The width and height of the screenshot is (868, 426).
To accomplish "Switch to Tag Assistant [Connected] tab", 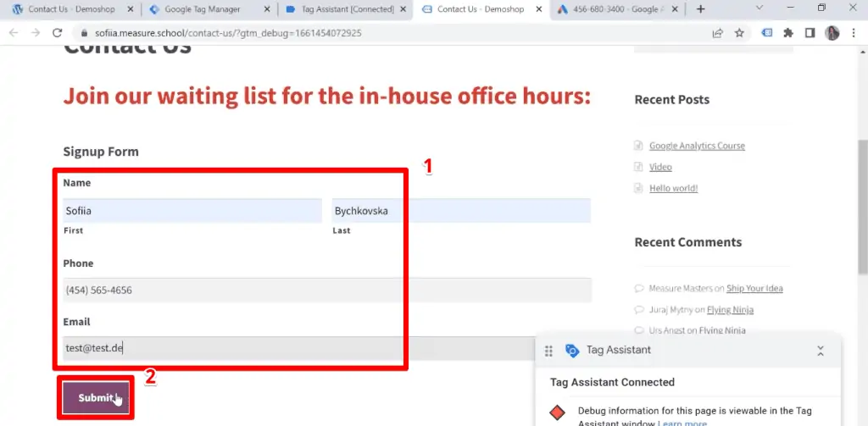I will (344, 9).
